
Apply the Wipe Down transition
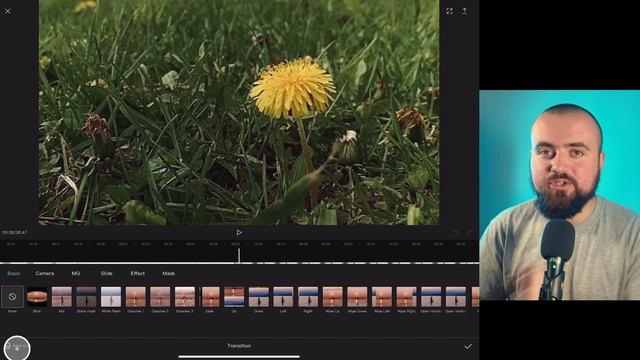click(x=357, y=297)
